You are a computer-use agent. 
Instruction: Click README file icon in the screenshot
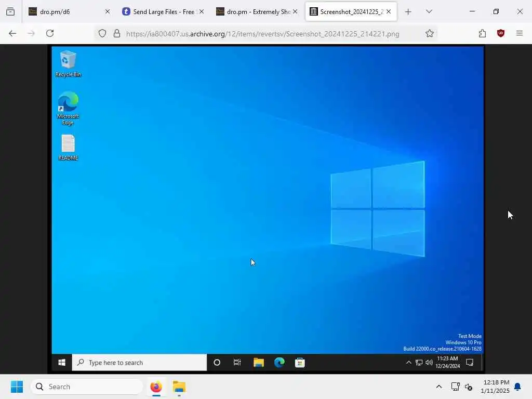[68, 147]
